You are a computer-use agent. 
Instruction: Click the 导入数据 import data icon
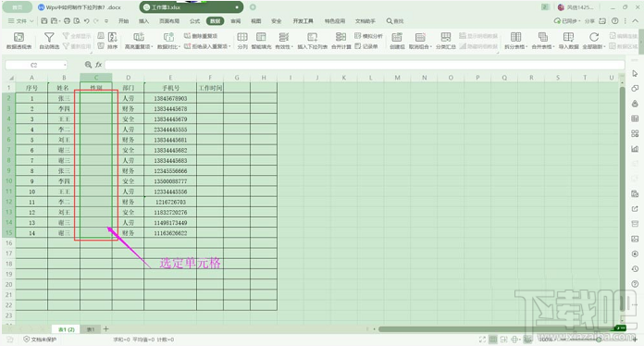pyautogui.click(x=568, y=41)
